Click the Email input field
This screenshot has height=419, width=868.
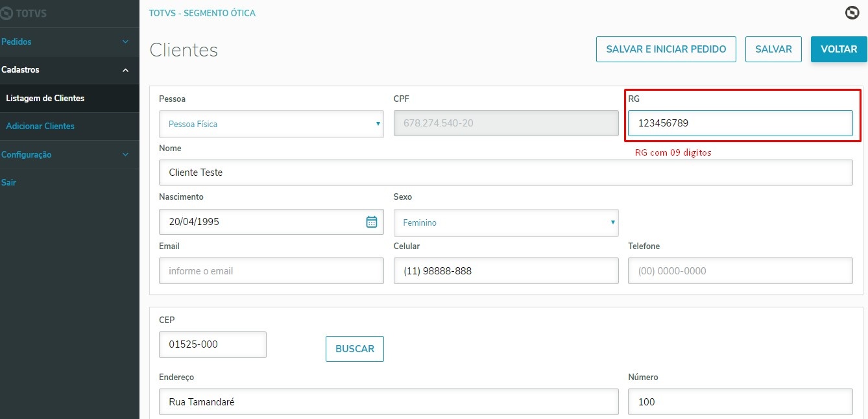[x=271, y=271]
